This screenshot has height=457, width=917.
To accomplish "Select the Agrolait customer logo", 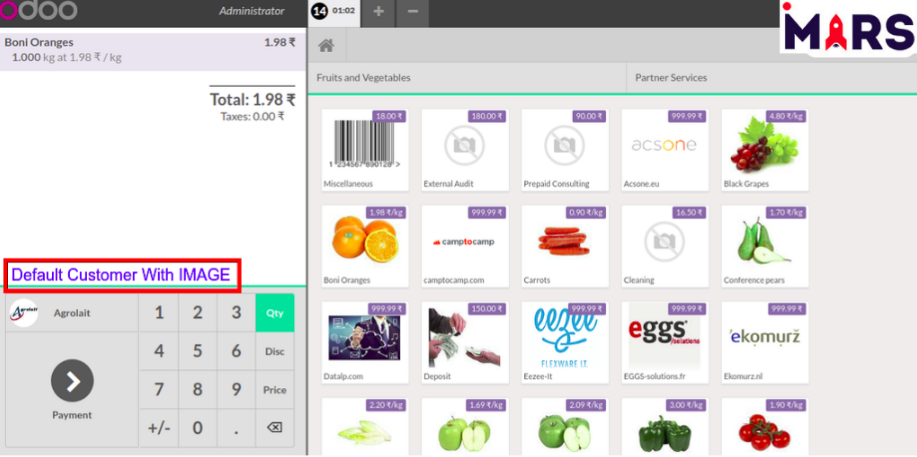I will click(x=23, y=313).
